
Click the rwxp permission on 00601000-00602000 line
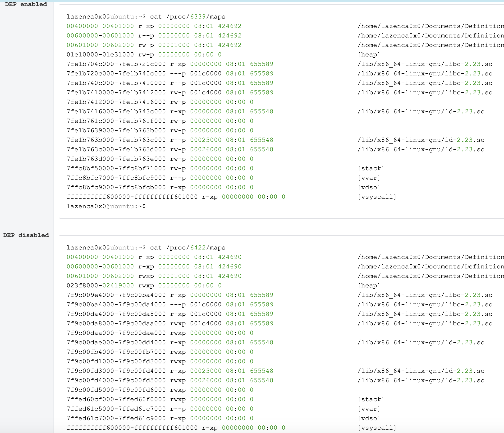pos(146,276)
